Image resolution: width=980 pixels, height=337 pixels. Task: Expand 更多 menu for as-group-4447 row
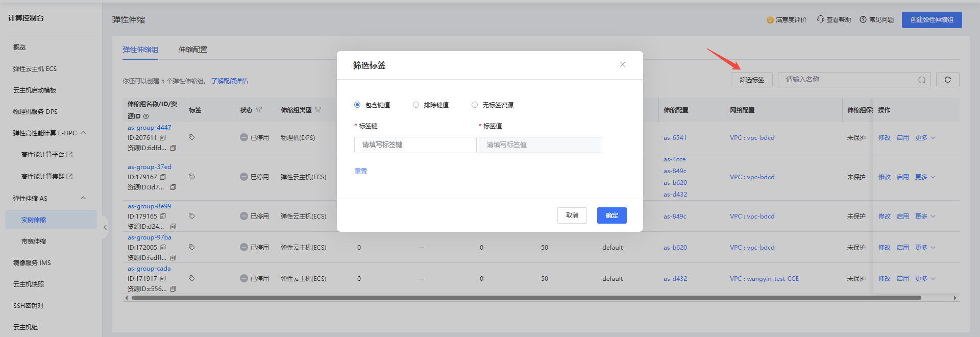tap(925, 138)
